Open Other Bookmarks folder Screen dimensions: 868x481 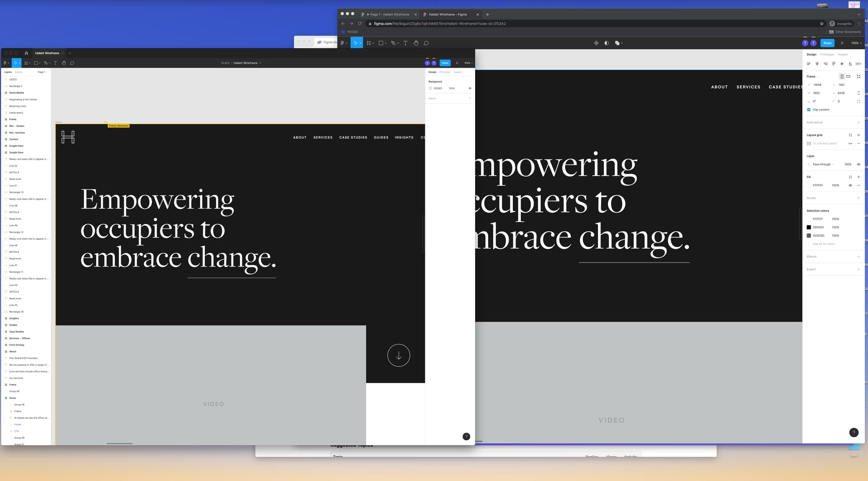click(845, 32)
